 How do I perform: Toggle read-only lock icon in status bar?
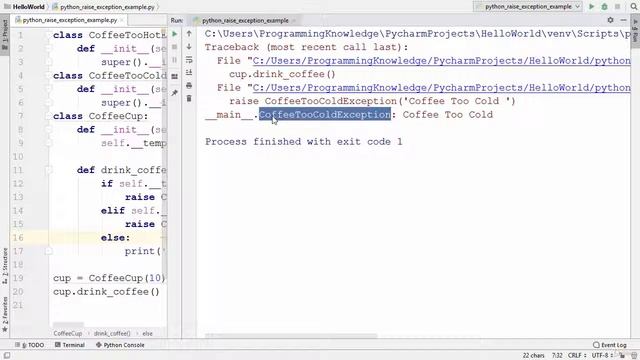click(x=622, y=356)
